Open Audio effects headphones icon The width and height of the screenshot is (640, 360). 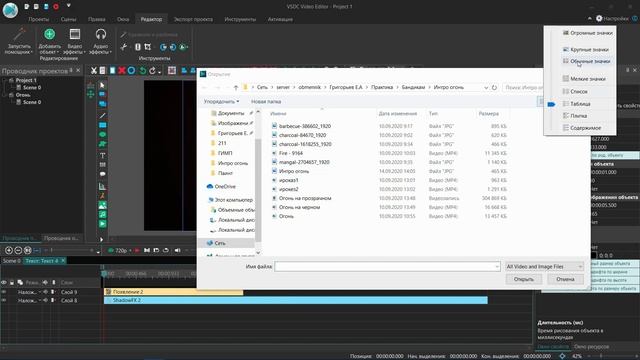click(100, 34)
